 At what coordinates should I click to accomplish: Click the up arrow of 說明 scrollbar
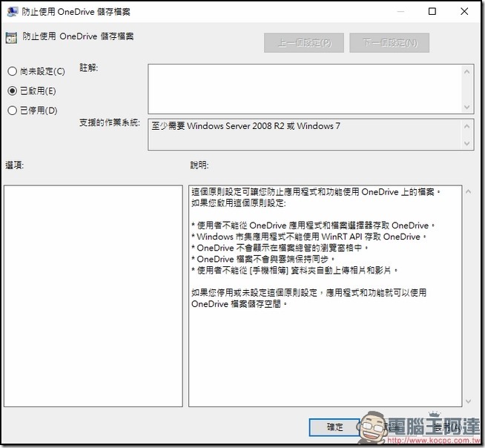tap(468, 192)
